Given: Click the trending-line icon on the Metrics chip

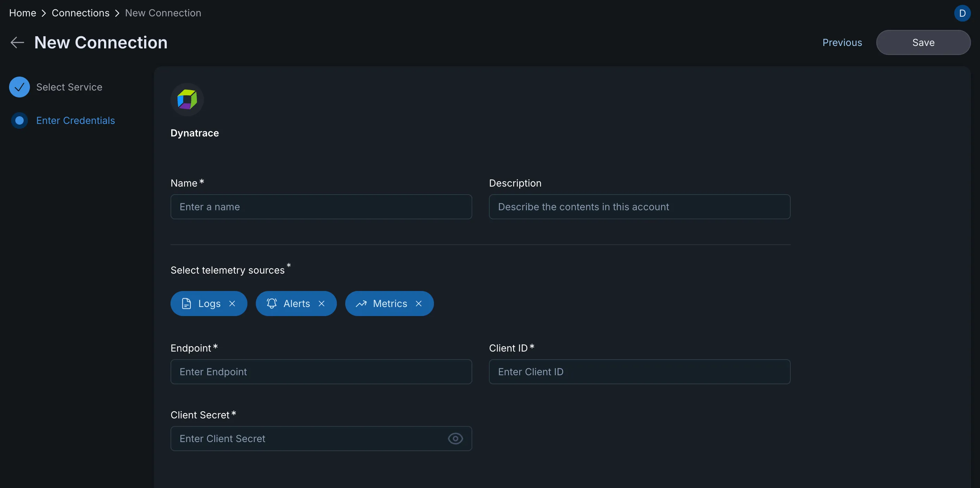Looking at the screenshot, I should 361,304.
